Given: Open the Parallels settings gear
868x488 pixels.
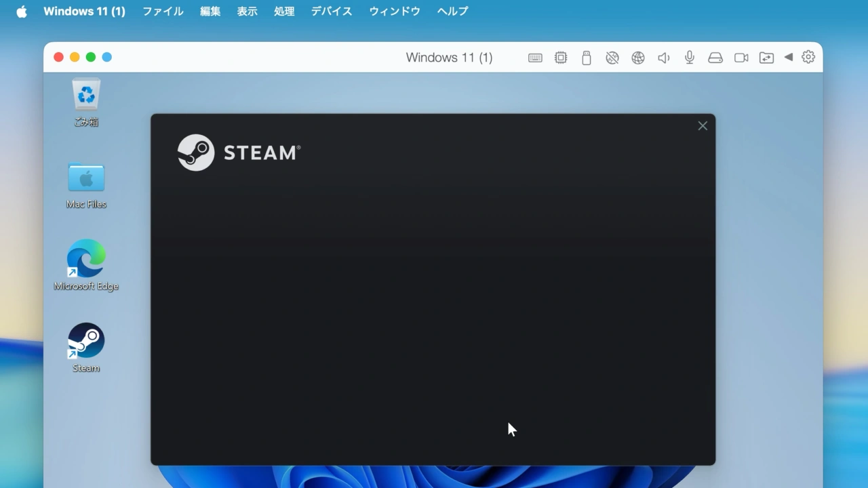Looking at the screenshot, I should [x=808, y=58].
